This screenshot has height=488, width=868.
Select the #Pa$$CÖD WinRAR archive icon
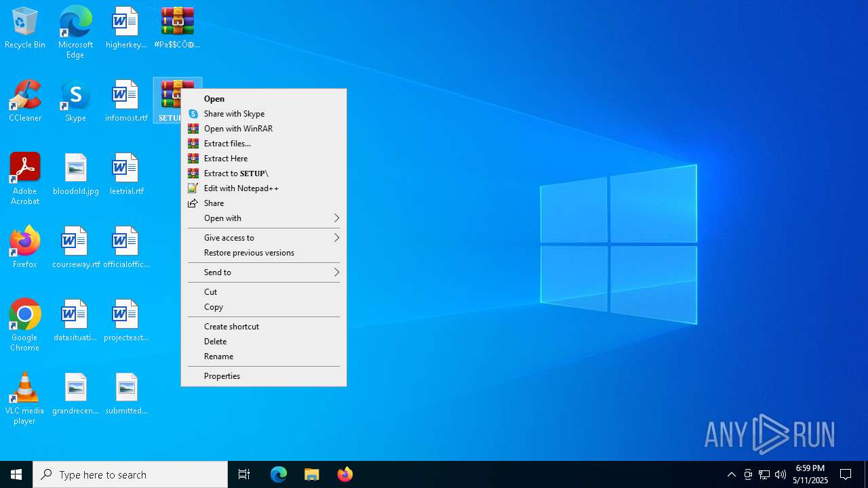click(177, 28)
